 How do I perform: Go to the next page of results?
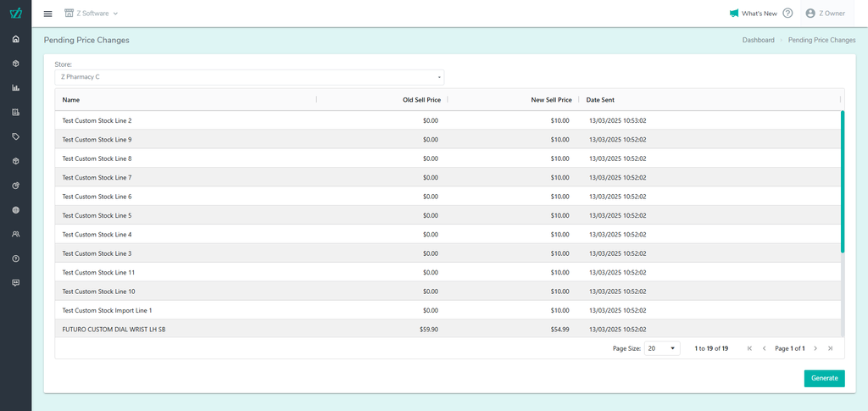(x=815, y=348)
